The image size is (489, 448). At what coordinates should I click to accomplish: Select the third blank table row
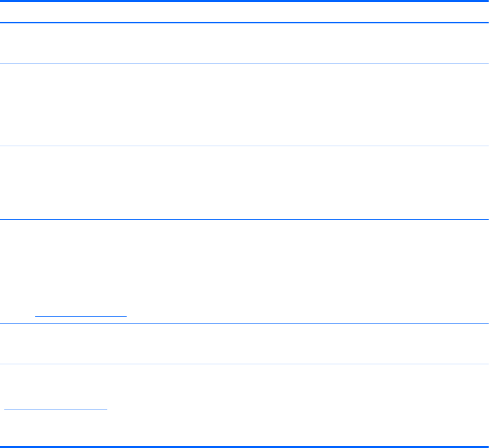pos(244,183)
